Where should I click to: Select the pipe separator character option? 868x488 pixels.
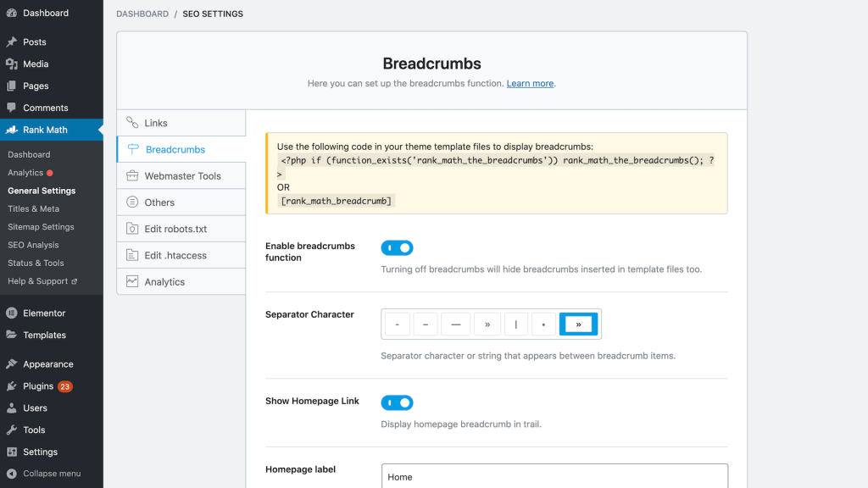point(515,324)
